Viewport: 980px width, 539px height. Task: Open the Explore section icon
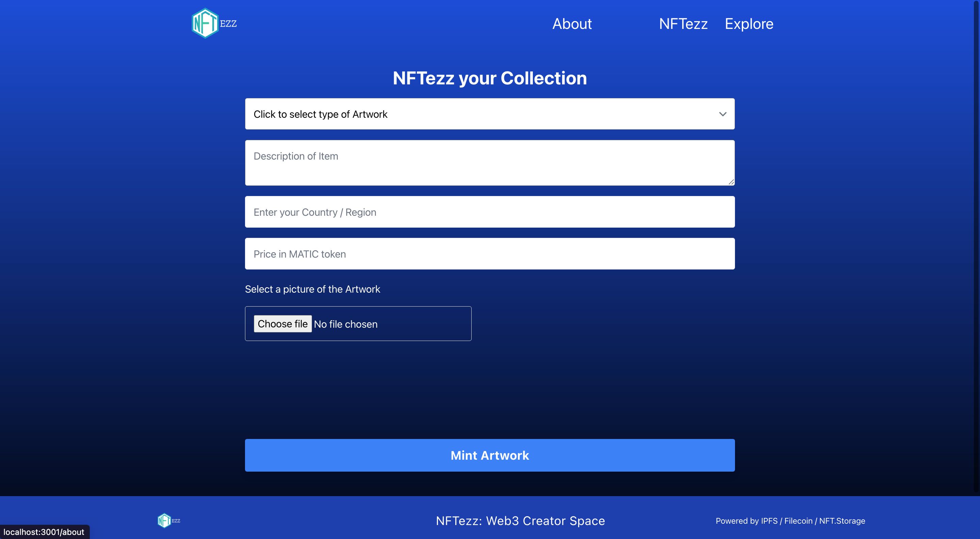point(749,23)
